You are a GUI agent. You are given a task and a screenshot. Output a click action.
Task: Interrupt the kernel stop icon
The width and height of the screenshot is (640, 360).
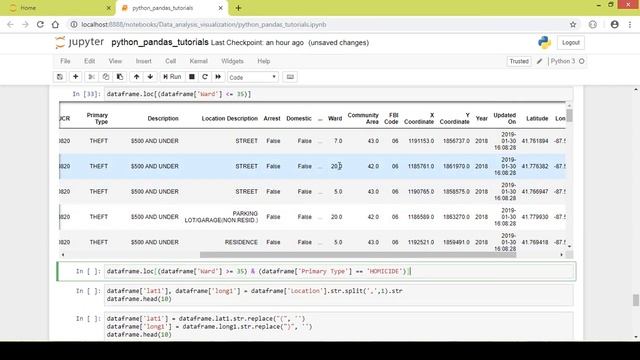(x=191, y=77)
